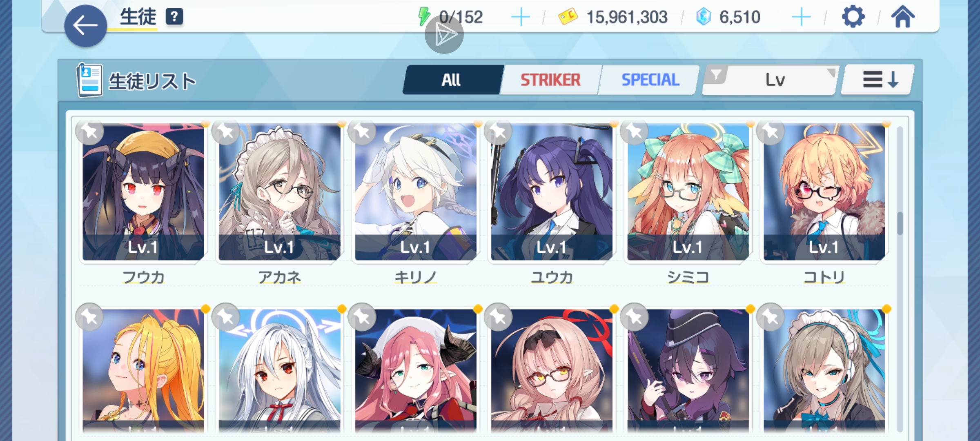Open settings gear icon

[853, 17]
